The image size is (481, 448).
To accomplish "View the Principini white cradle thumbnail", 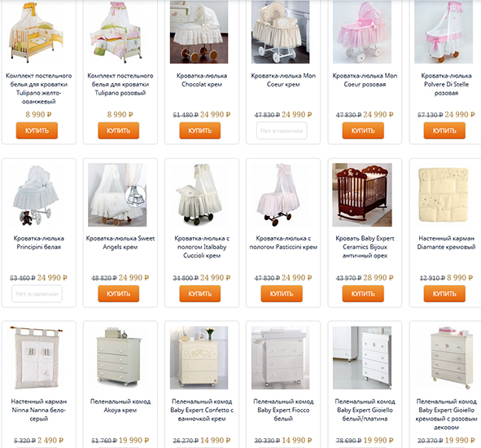I will point(36,195).
